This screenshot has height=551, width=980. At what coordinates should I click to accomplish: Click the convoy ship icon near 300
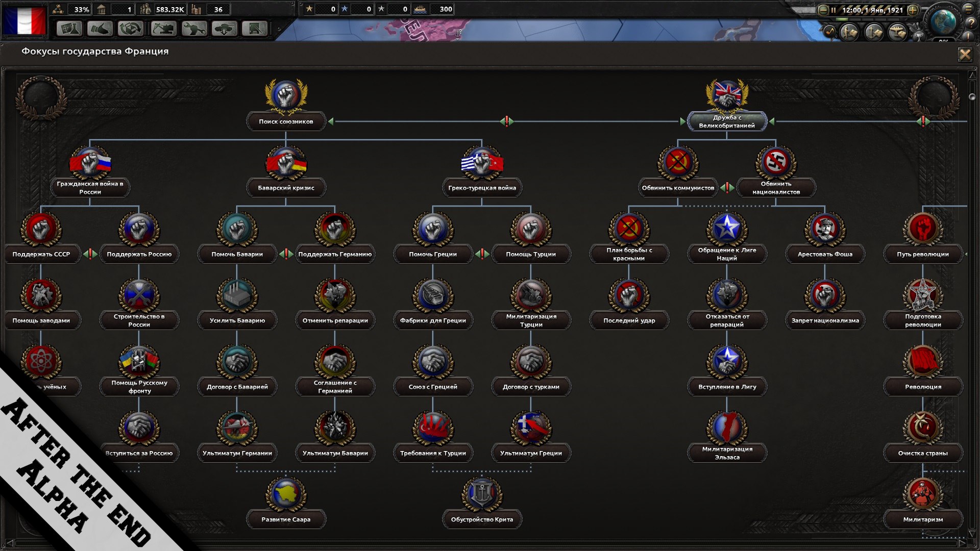tap(420, 9)
